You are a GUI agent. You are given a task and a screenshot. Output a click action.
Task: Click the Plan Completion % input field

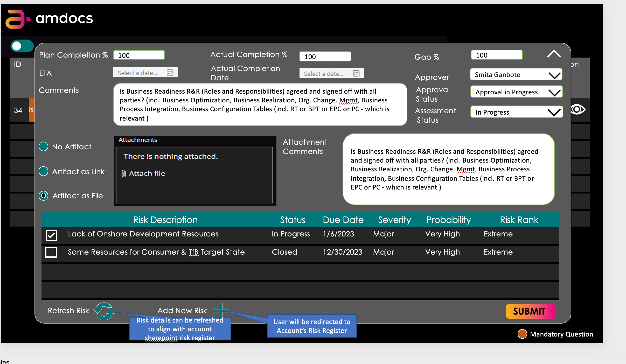[x=139, y=55]
